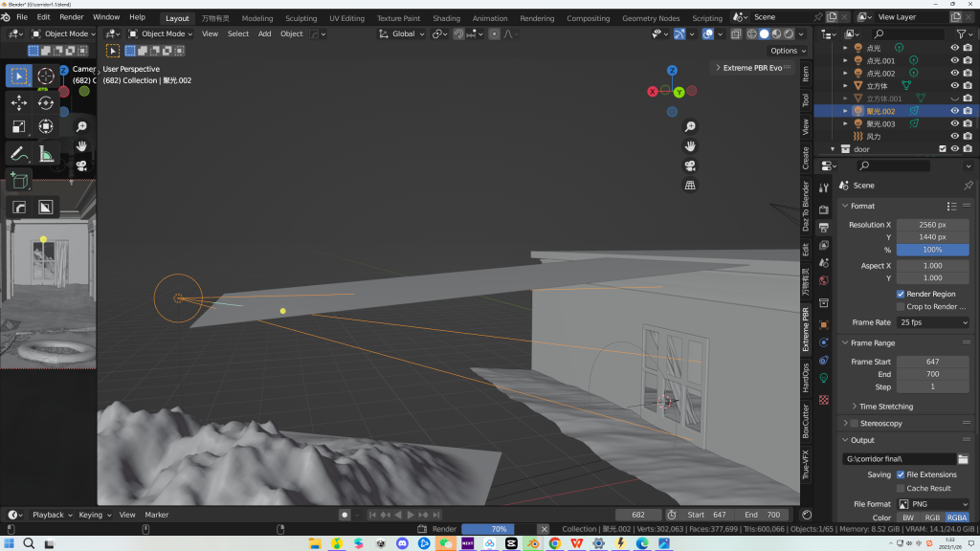Open the Windows Start menu
Screen dimensions: 980x551
pos(9,543)
